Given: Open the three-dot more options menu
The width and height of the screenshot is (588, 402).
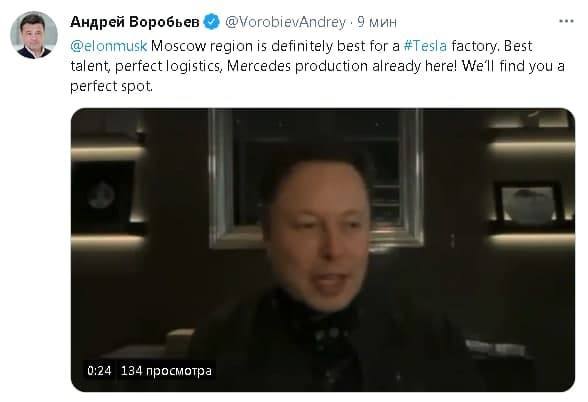Looking at the screenshot, I should (566, 21).
